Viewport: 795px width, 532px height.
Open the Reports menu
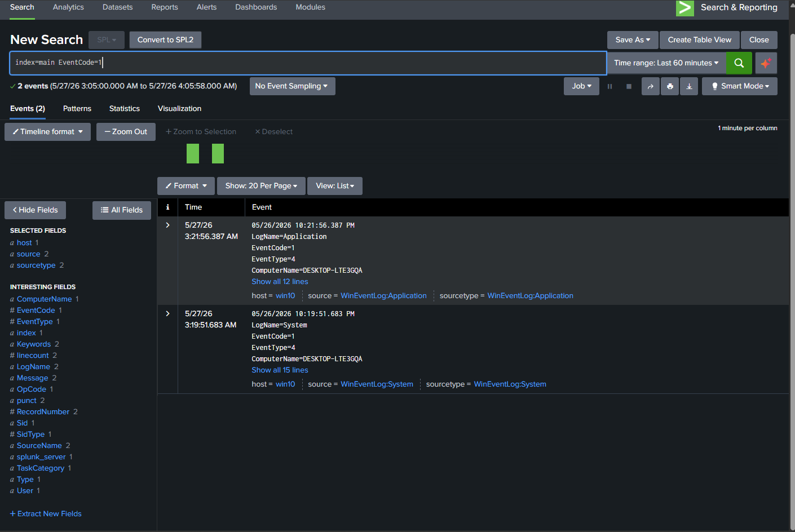[x=165, y=7]
